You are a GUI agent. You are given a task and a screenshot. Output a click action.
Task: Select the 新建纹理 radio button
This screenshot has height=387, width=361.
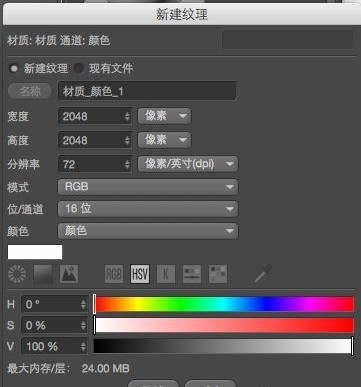[x=14, y=68]
